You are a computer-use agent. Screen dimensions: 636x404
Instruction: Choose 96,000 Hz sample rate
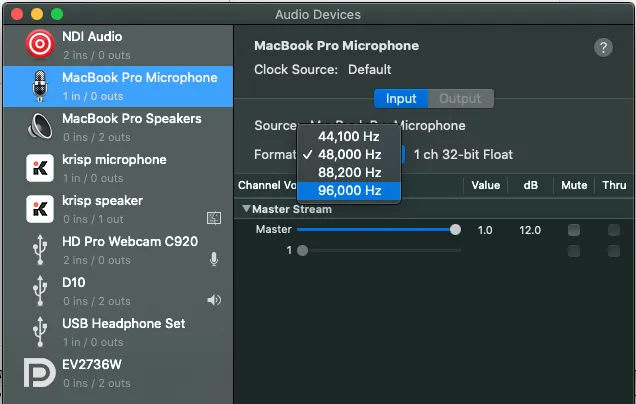349,190
